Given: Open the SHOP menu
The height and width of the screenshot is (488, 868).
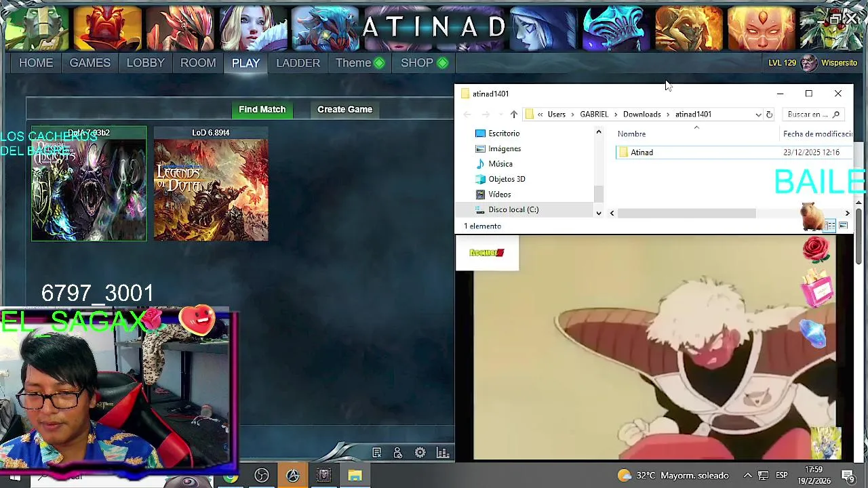Looking at the screenshot, I should click(x=424, y=62).
